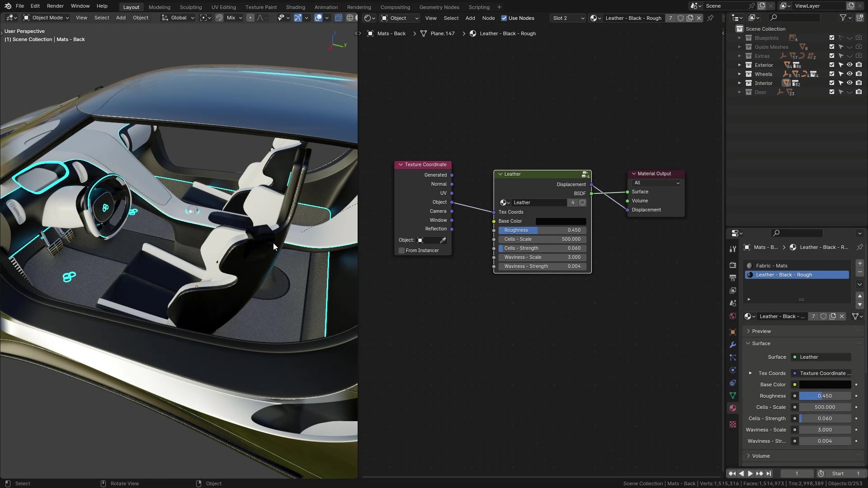868x488 pixels.
Task: Hide Wheels collection in viewport
Action: [x=850, y=74]
